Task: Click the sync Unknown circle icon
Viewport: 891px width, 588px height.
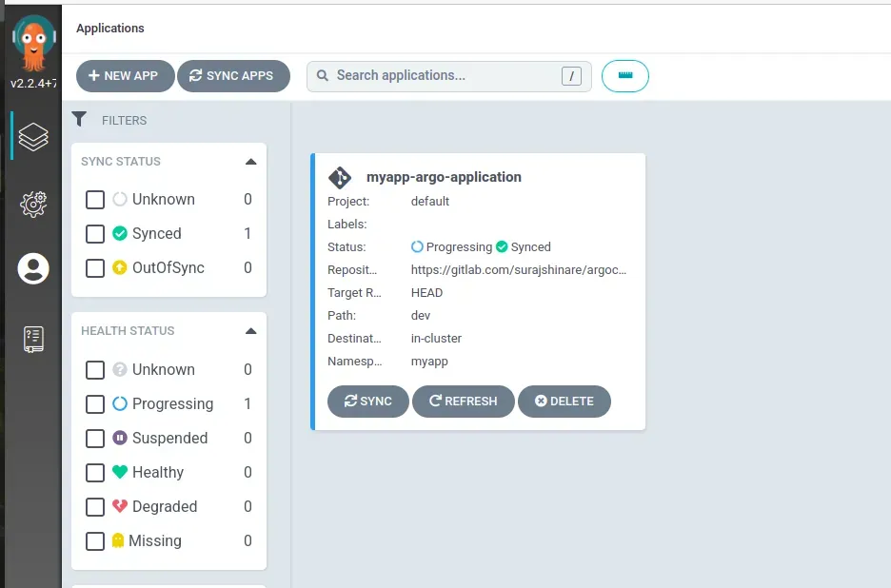Action: click(x=119, y=200)
